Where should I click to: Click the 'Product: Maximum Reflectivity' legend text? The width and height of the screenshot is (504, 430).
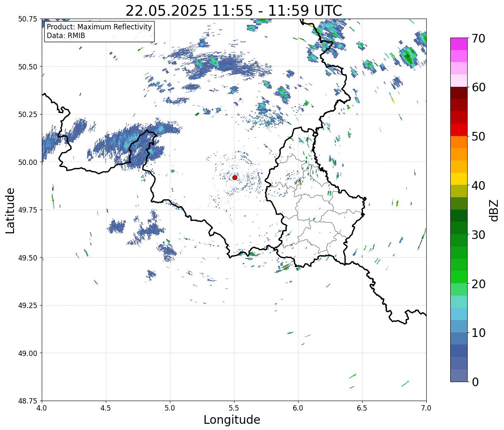(x=99, y=27)
